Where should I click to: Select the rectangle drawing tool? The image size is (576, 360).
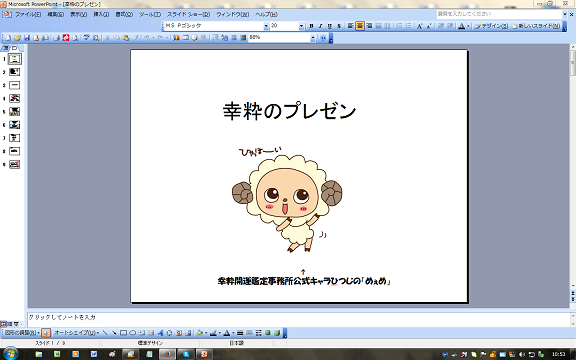[123, 333]
